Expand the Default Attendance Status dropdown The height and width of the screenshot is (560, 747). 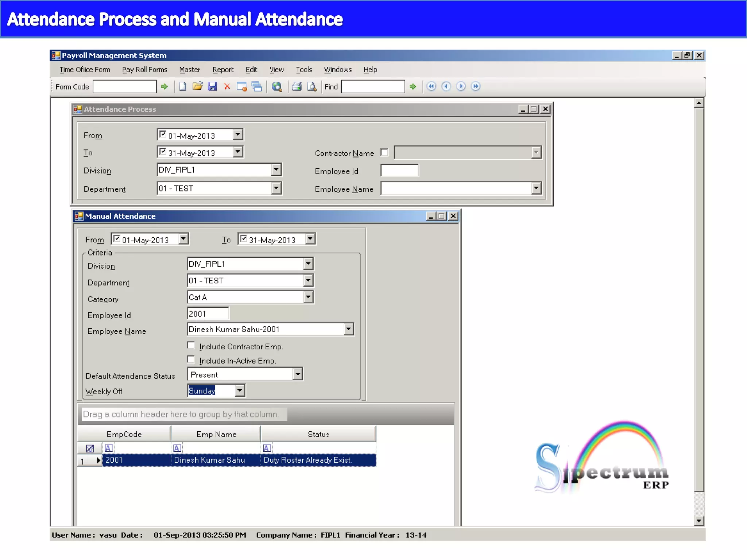coord(298,374)
